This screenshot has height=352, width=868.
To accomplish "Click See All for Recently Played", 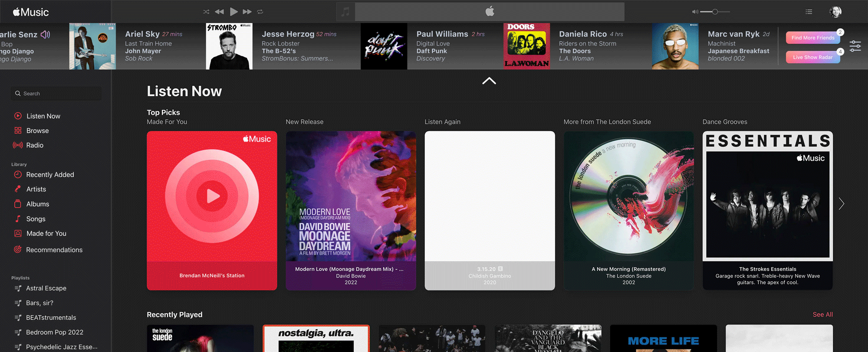I will pyautogui.click(x=822, y=315).
